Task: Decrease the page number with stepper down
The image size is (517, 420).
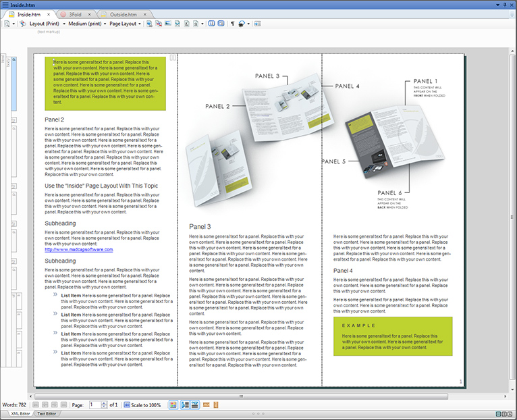Action: (104, 406)
